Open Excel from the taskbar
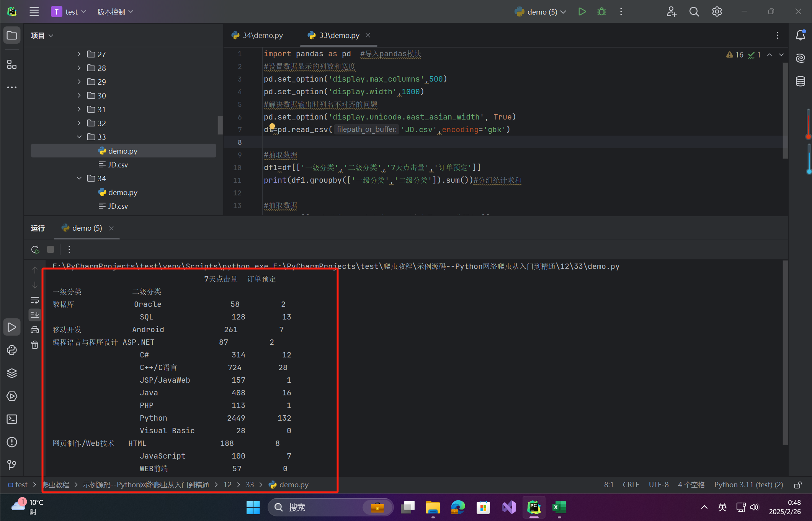Screen dimensions: 812x521 click(559, 508)
